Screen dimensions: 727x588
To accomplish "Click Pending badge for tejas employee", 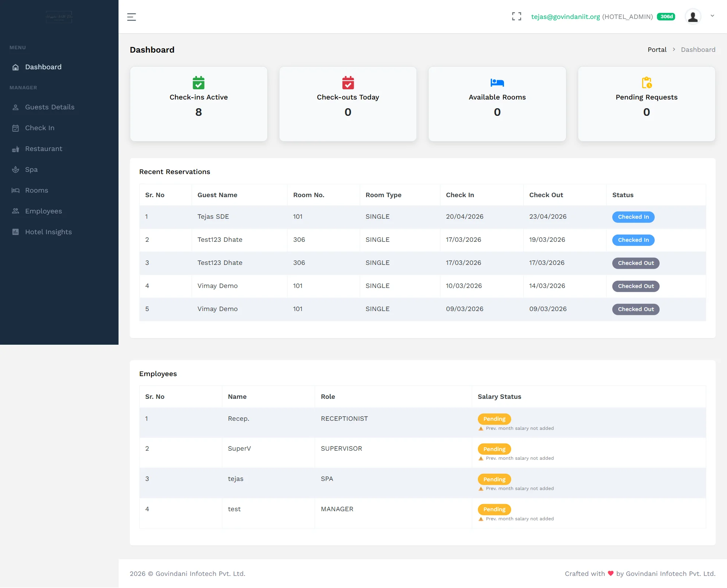I will pyautogui.click(x=494, y=479).
